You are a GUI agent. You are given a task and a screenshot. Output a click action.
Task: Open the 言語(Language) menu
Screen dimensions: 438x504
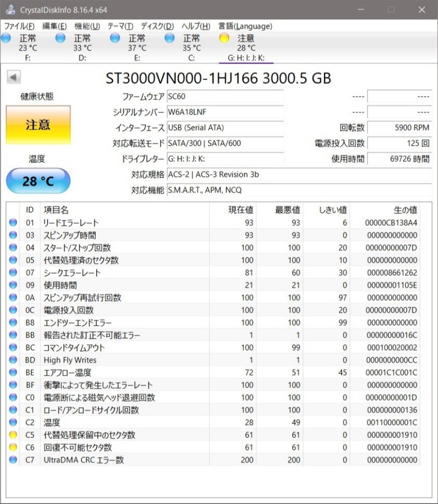click(245, 26)
